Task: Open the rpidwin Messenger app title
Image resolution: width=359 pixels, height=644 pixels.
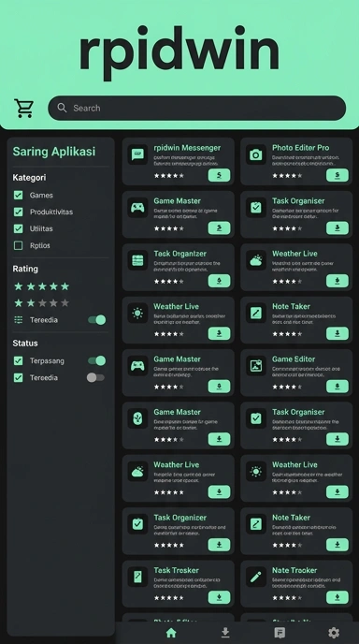Action: [187, 148]
